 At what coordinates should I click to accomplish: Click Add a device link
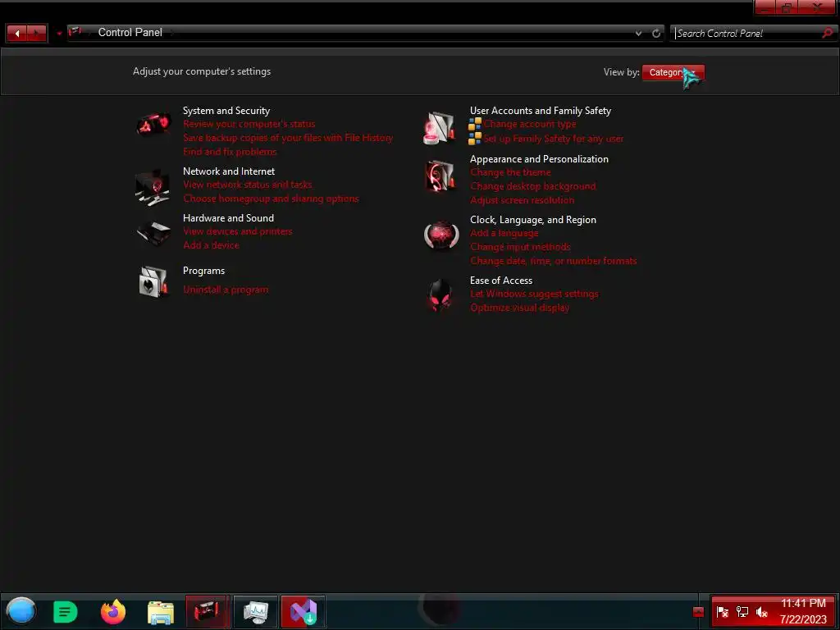[211, 245]
